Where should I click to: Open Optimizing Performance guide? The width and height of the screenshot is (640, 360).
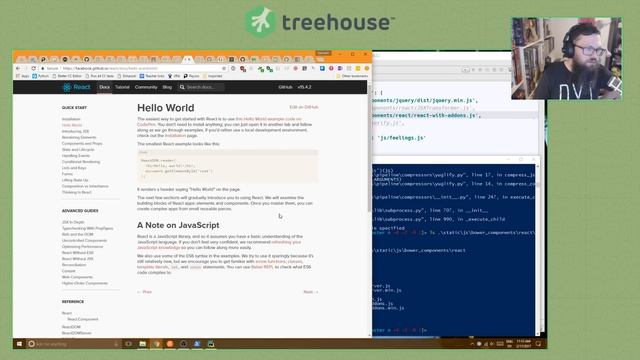[x=82, y=247]
